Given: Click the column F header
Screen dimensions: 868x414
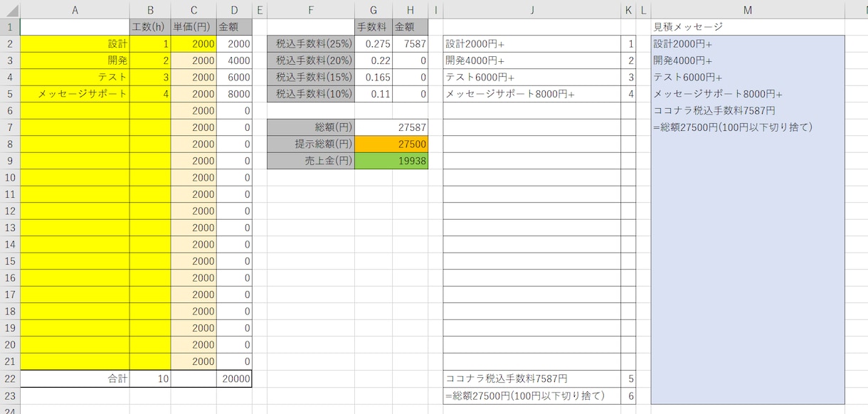Looking at the screenshot, I should [x=311, y=9].
